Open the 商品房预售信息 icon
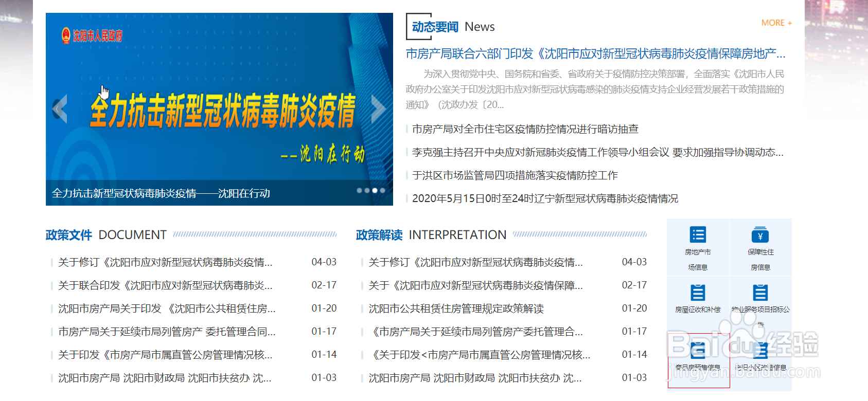 coord(698,350)
